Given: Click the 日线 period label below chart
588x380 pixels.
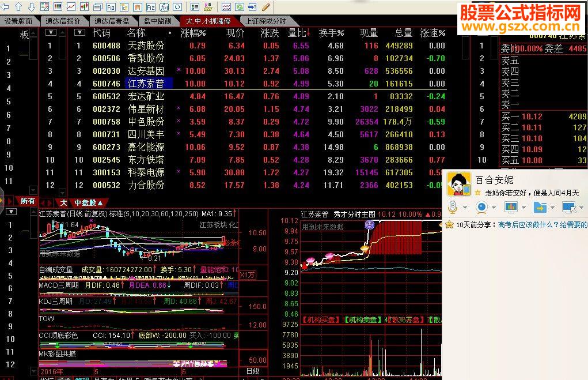Looking at the screenshot, I should [253, 371].
